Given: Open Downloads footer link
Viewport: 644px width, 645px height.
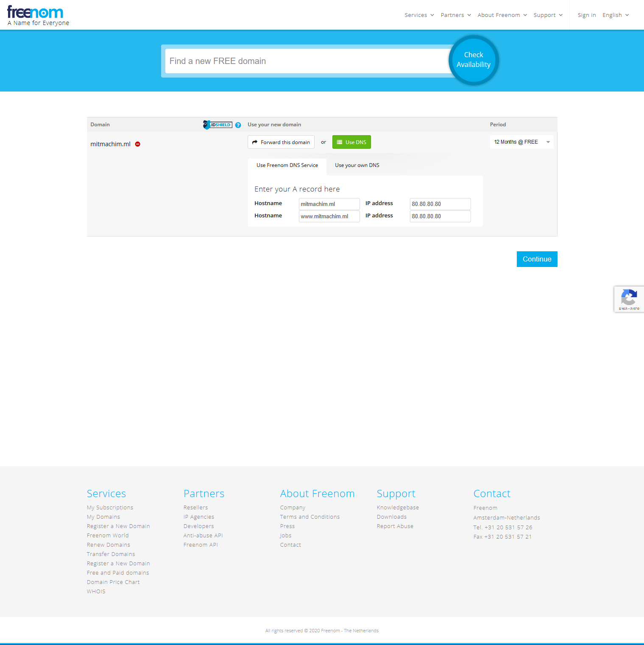Looking at the screenshot, I should click(392, 517).
